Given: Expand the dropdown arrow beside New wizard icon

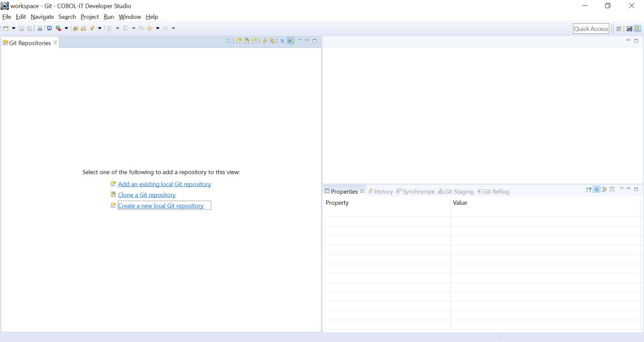Looking at the screenshot, I should click(x=14, y=28).
